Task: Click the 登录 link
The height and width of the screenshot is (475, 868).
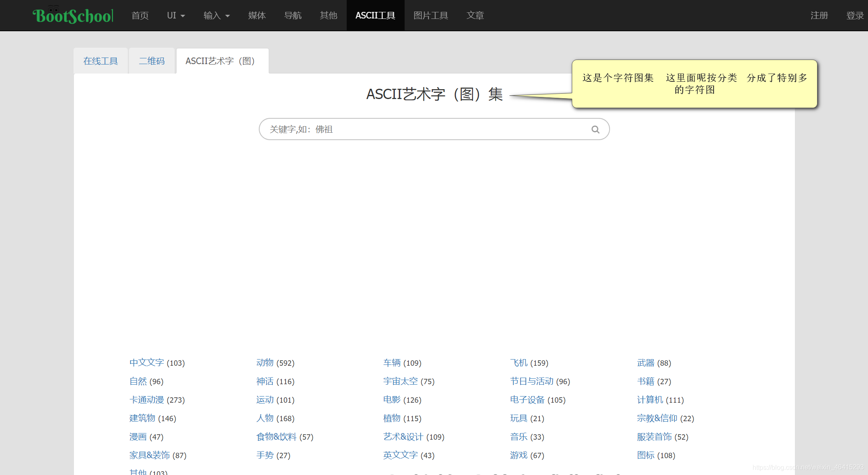Action: (855, 15)
